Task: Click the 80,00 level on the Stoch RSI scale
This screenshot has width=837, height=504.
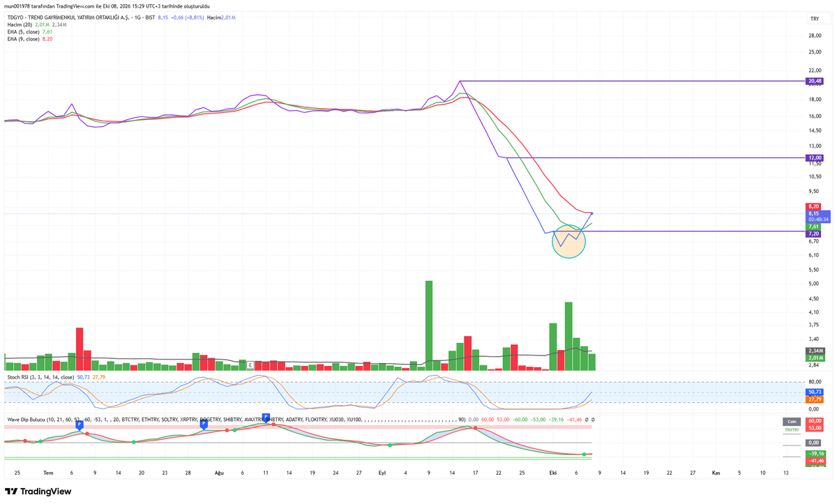Action: pos(814,382)
